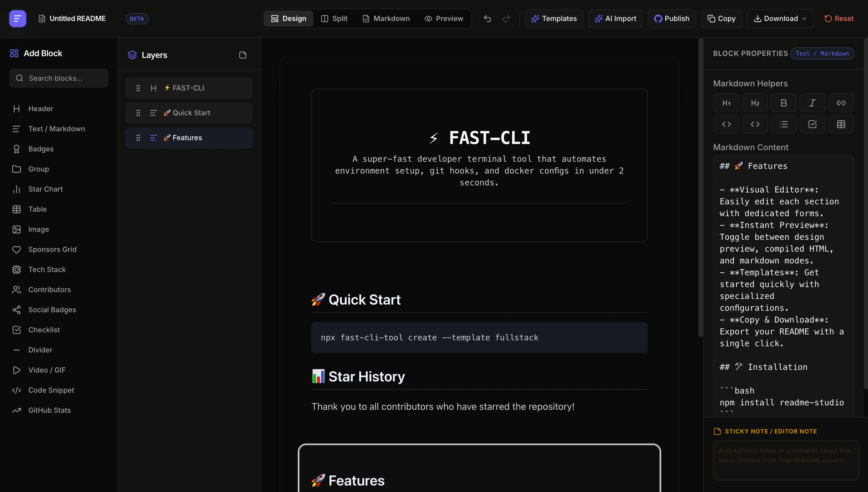Select the Quick Start layer
This screenshot has width=868, height=492.
click(189, 113)
